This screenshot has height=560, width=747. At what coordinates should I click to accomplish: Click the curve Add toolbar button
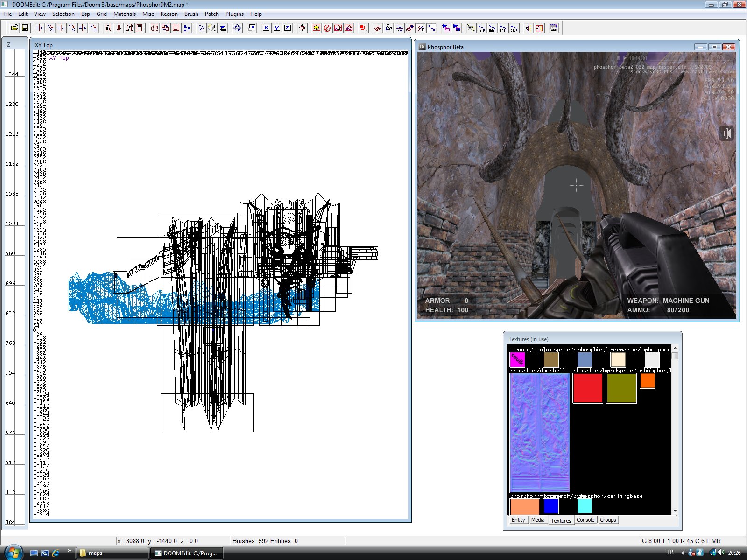point(492,28)
